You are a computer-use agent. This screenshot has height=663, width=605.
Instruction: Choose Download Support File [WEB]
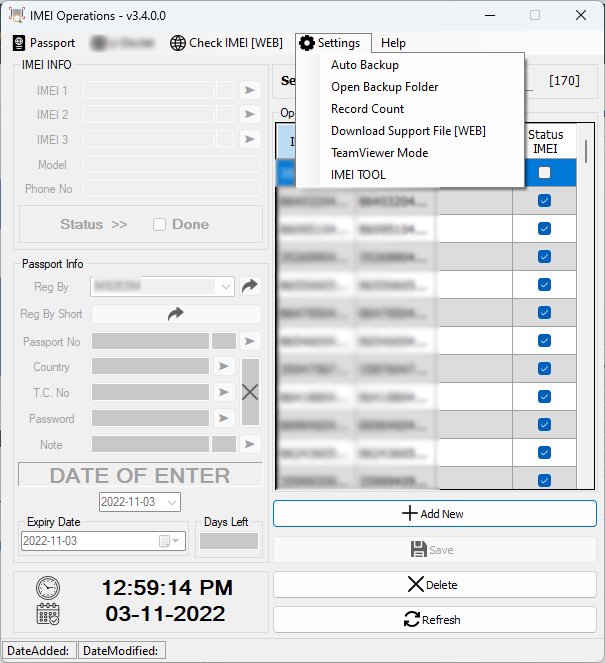point(408,131)
